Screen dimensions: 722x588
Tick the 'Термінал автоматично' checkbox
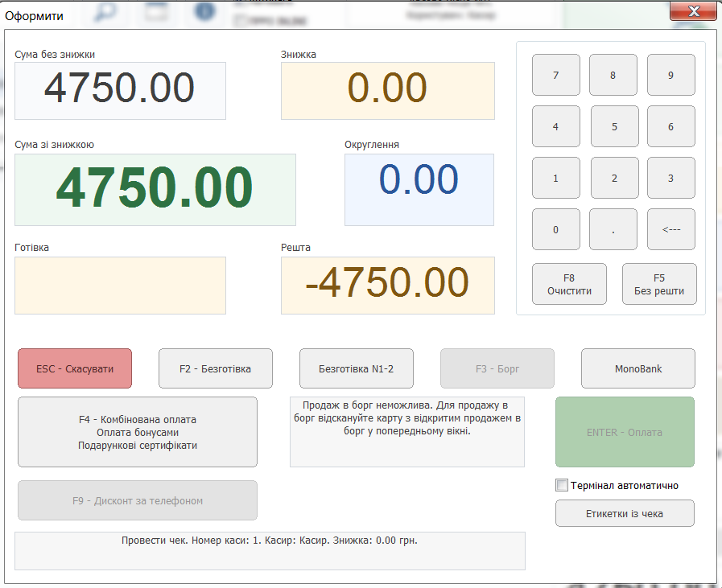[562, 485]
